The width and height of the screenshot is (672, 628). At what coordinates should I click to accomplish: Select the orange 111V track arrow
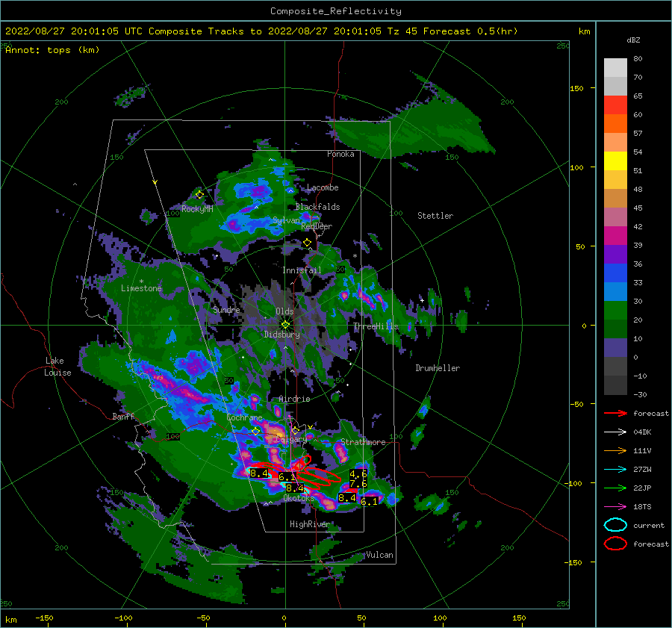tap(615, 450)
